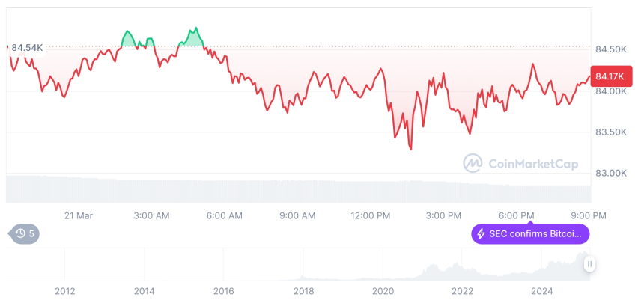The height and width of the screenshot is (300, 644).
Task: Select 2024 on the timeline navigator
Action: pyautogui.click(x=542, y=290)
